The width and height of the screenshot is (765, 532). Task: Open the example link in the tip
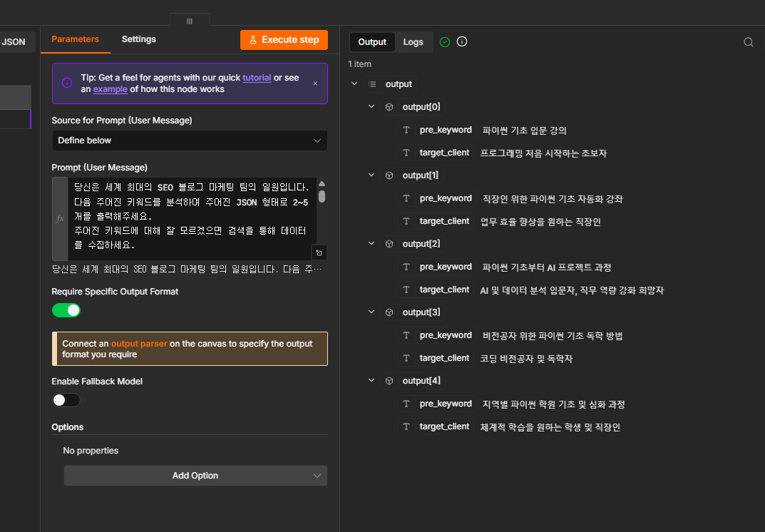coord(111,89)
